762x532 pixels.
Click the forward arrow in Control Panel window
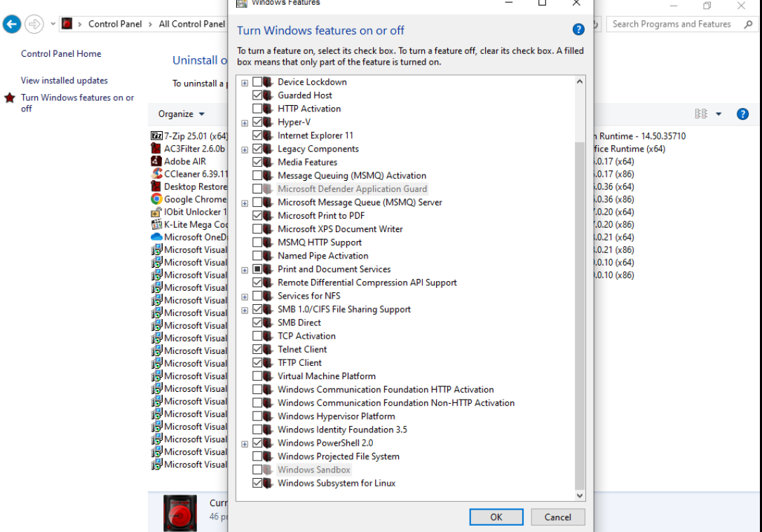tap(34, 24)
